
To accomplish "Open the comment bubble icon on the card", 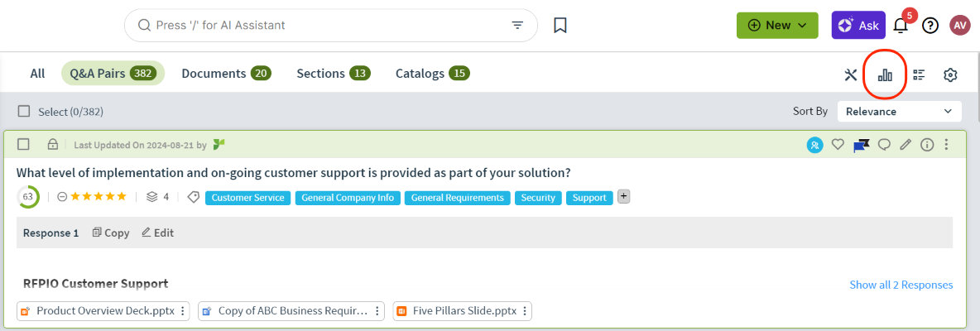I will (884, 145).
